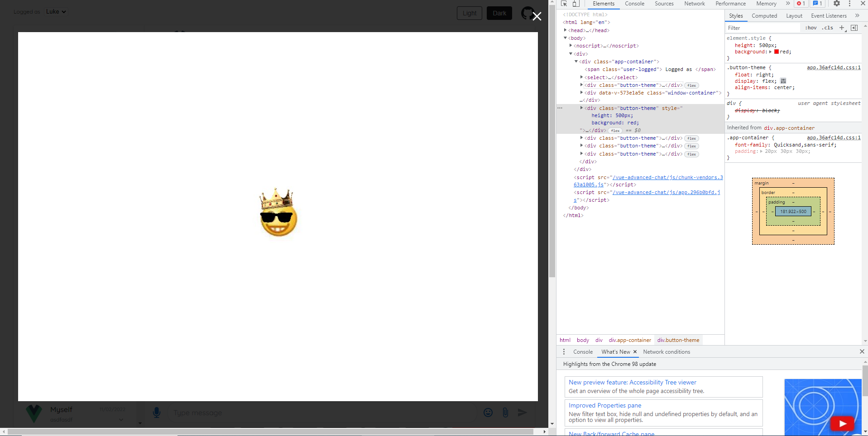Open Console tab in the drawer
Image resolution: width=868 pixels, height=436 pixels.
coord(583,352)
